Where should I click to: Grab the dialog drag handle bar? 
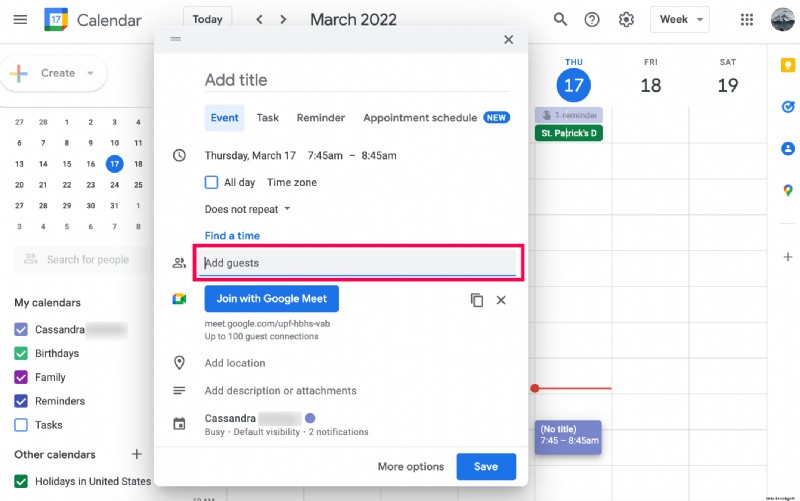176,39
